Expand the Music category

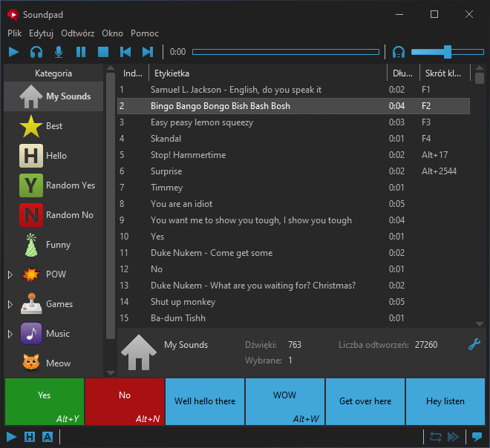(x=10, y=334)
